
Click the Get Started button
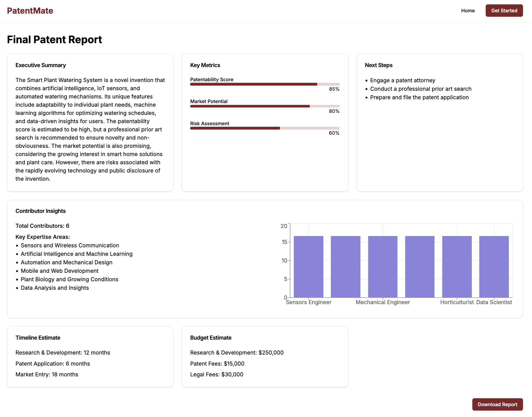pos(504,11)
